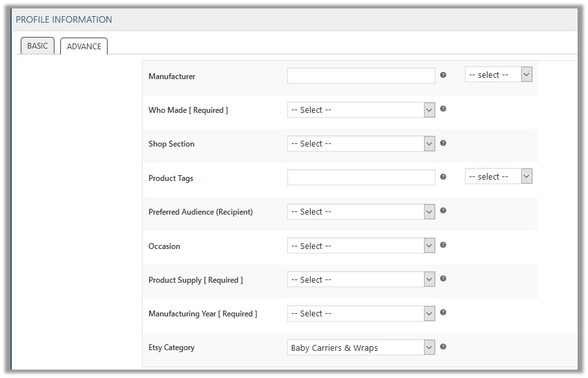Image resolution: width=588 pixels, height=378 pixels.
Task: Click the Preferred Audience (Recipient) label
Action: (x=200, y=212)
